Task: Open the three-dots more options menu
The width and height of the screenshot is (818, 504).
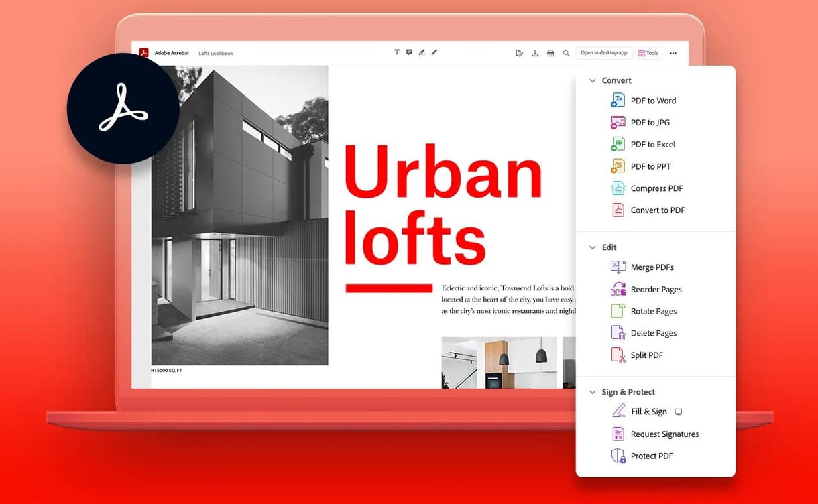Action: coord(673,53)
